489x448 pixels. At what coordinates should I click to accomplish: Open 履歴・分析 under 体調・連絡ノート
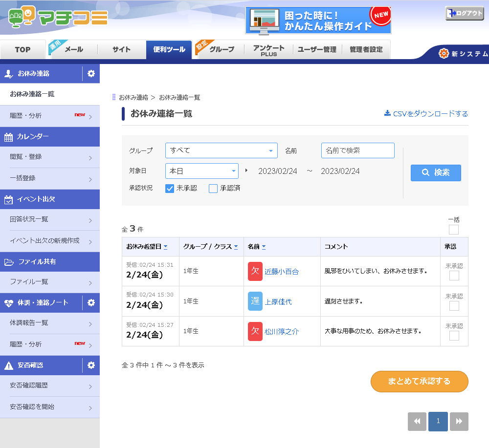[50, 344]
